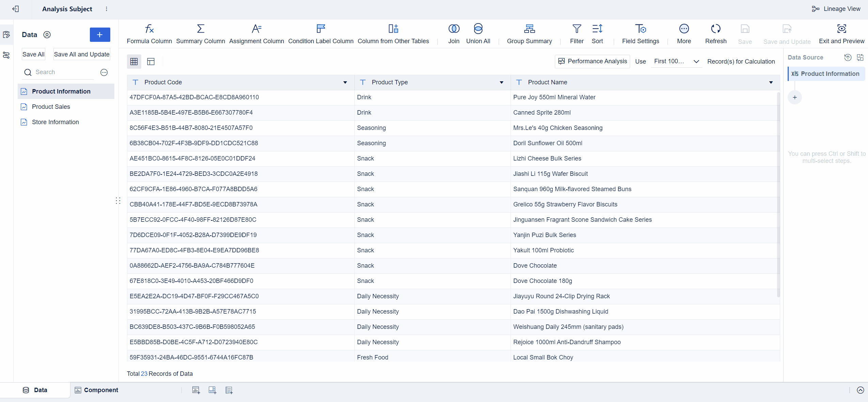Open the Product Name column dropdown
868x402 pixels.
click(771, 82)
